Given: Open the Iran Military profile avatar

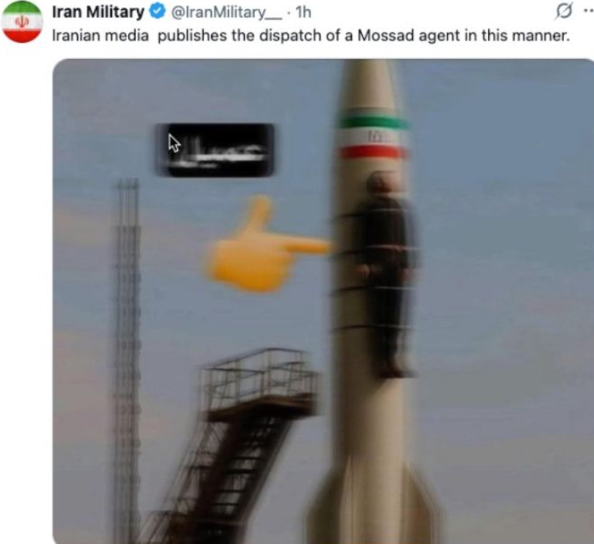Looking at the screenshot, I should pos(22,22).
